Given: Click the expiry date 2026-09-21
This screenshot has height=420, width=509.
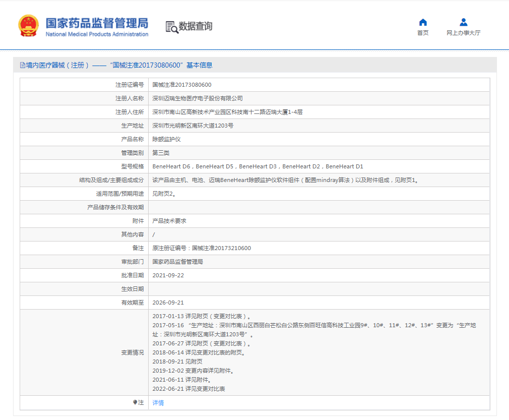Looking at the screenshot, I should [168, 303].
